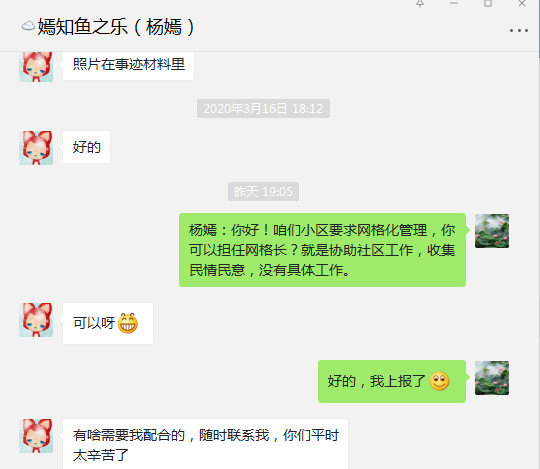This screenshot has width=540, height=469.
Task: Select the '有啥需要我配合的' message bubble
Action: click(x=205, y=444)
